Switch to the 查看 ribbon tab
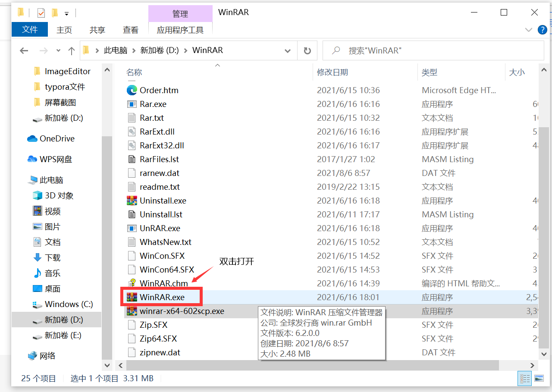 [130, 30]
